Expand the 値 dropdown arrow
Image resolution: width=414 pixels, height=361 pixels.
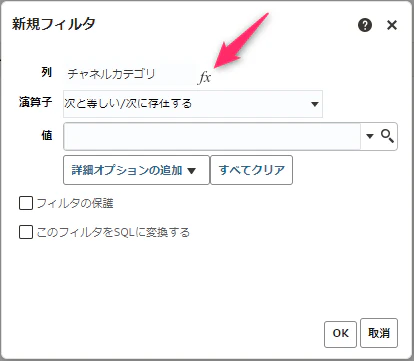click(x=370, y=136)
